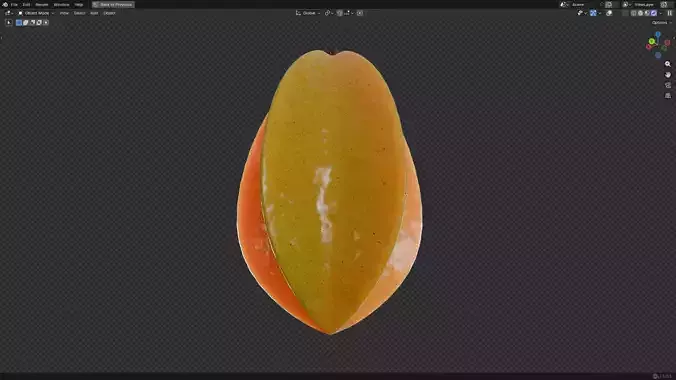
Task: Open the snapping options dropdown
Action: (x=349, y=13)
